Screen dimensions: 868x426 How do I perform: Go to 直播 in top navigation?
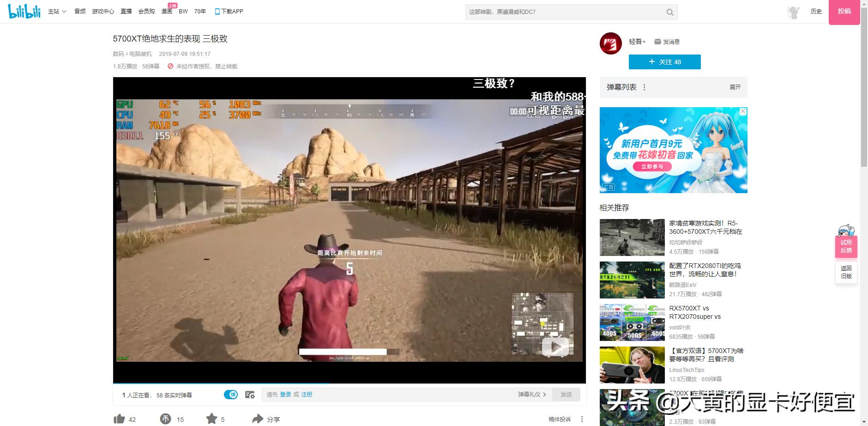coord(126,12)
